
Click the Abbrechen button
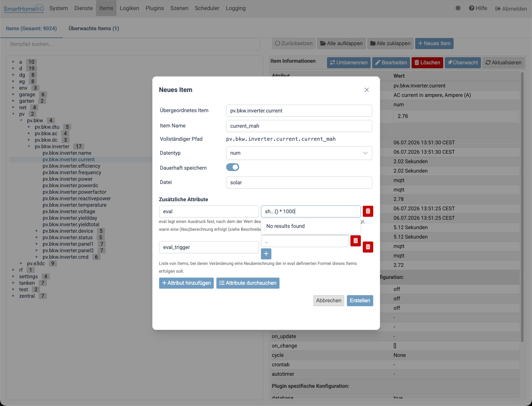click(329, 301)
